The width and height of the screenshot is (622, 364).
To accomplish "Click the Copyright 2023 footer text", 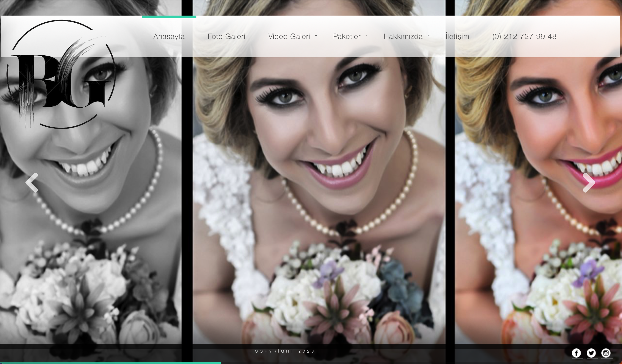I will 285,351.
